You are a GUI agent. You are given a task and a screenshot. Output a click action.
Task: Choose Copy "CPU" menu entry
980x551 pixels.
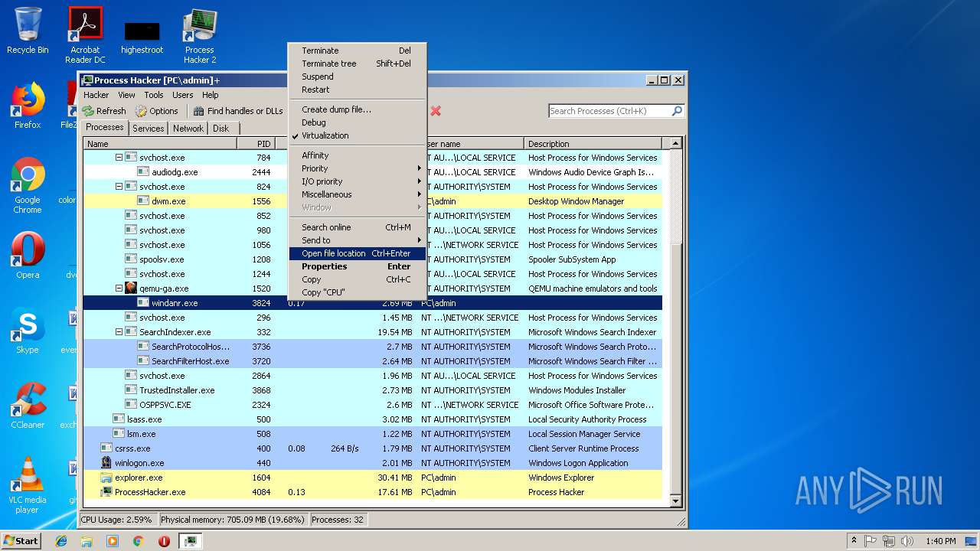click(357, 292)
